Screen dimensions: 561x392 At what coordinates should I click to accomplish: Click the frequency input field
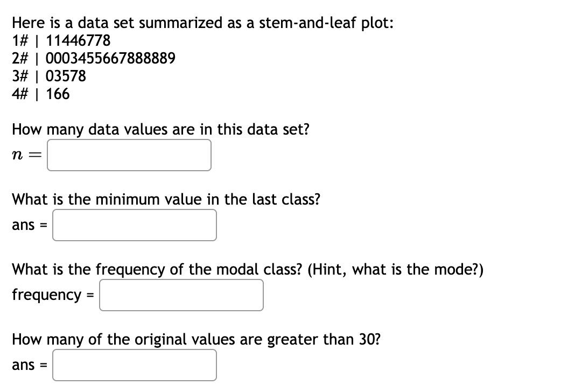181,295
